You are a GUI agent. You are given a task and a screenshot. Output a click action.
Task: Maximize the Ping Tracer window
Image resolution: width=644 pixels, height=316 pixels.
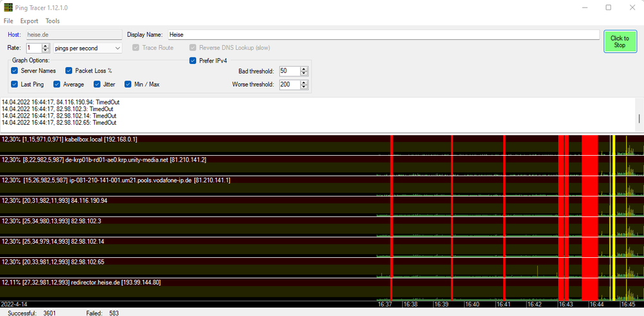[x=609, y=7]
